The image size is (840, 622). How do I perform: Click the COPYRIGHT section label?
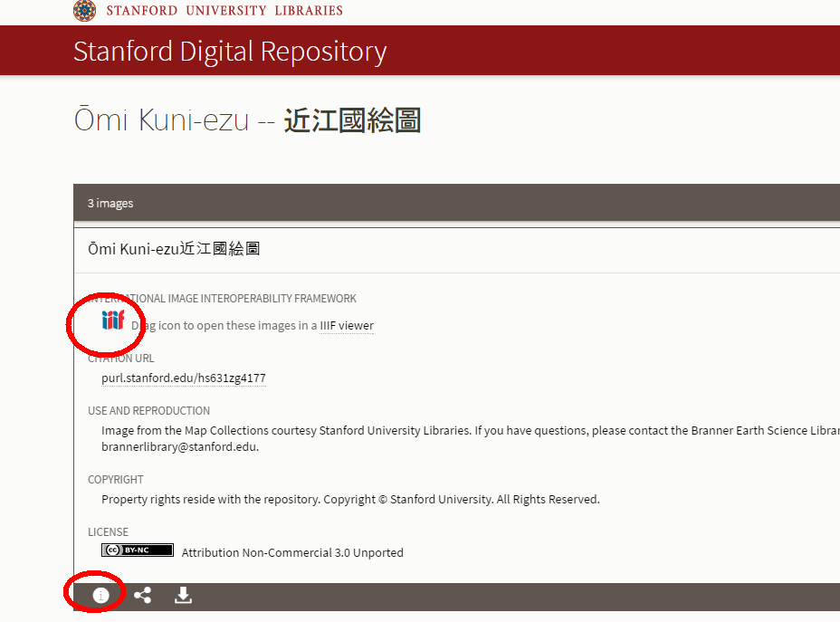116,480
